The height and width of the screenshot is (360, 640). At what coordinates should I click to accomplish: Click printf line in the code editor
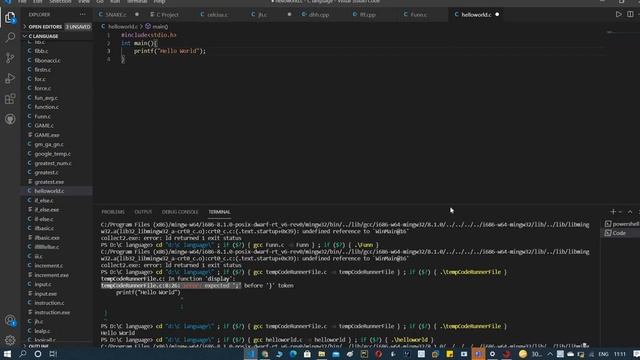[170, 51]
